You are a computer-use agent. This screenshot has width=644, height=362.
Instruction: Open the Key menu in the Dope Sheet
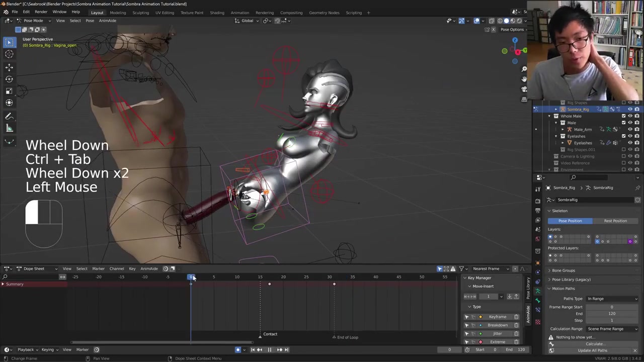pos(132,268)
